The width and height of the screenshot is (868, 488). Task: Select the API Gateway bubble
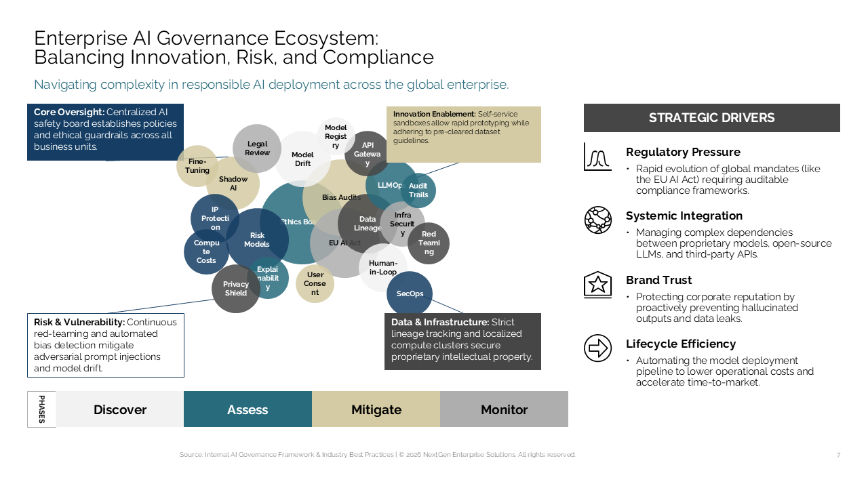(367, 154)
